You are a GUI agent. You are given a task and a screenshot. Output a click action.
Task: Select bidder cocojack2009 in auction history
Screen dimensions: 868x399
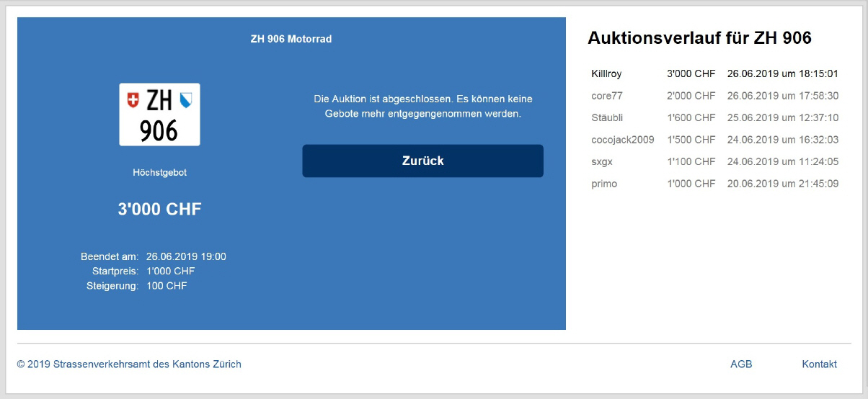click(x=622, y=140)
